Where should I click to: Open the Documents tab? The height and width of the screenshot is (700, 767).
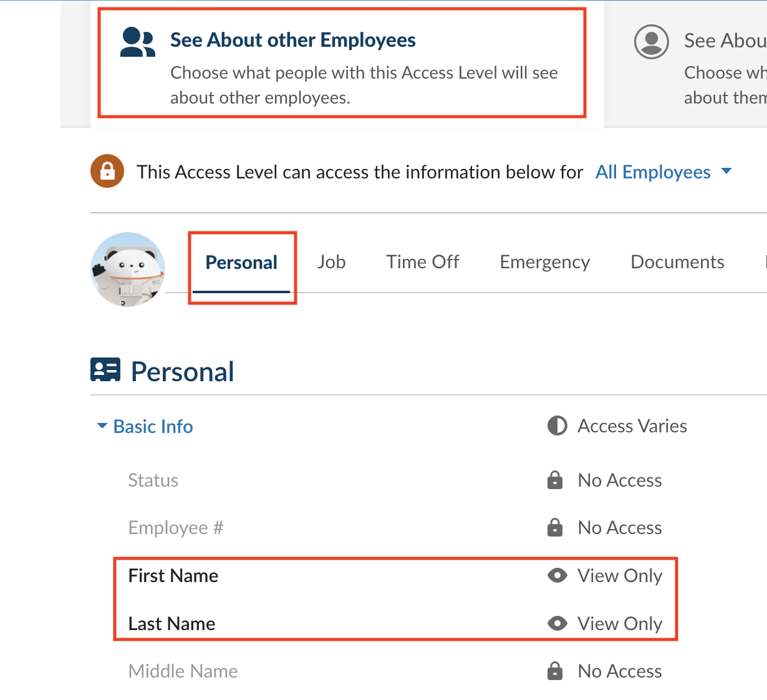pyautogui.click(x=677, y=262)
